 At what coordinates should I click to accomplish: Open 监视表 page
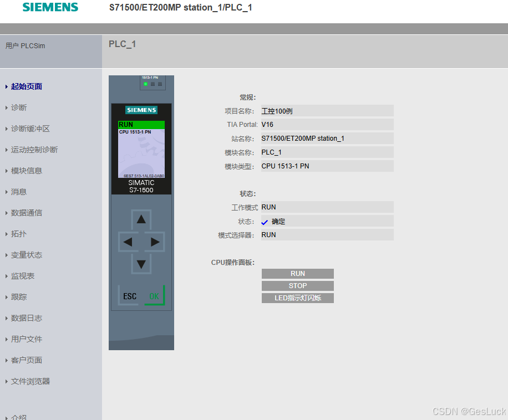[x=23, y=276]
